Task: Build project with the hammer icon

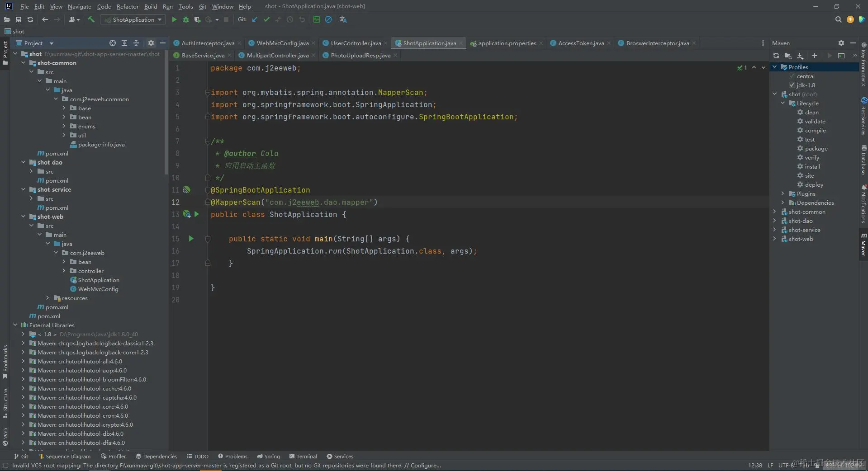Action: coord(91,19)
